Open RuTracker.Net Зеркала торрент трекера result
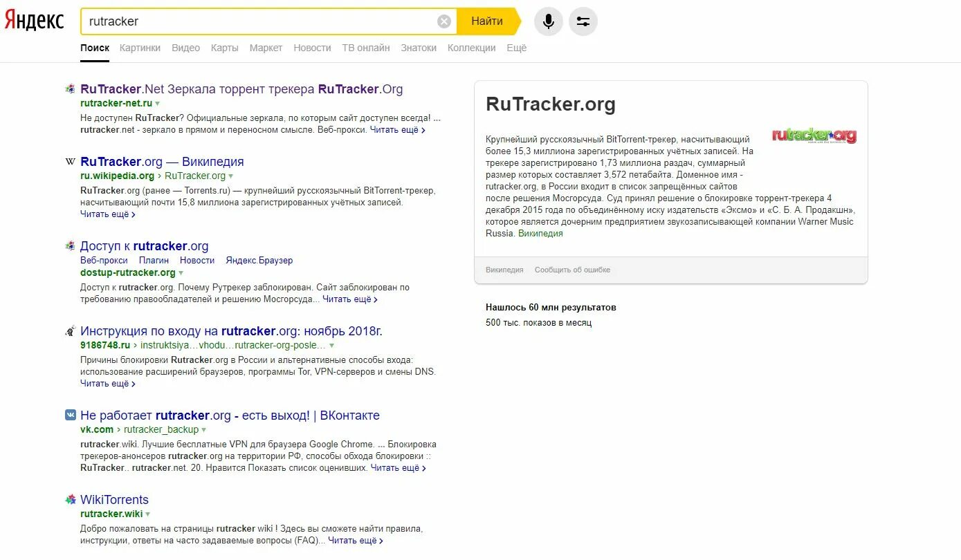Viewport: 961px width, 560px height. [x=241, y=89]
